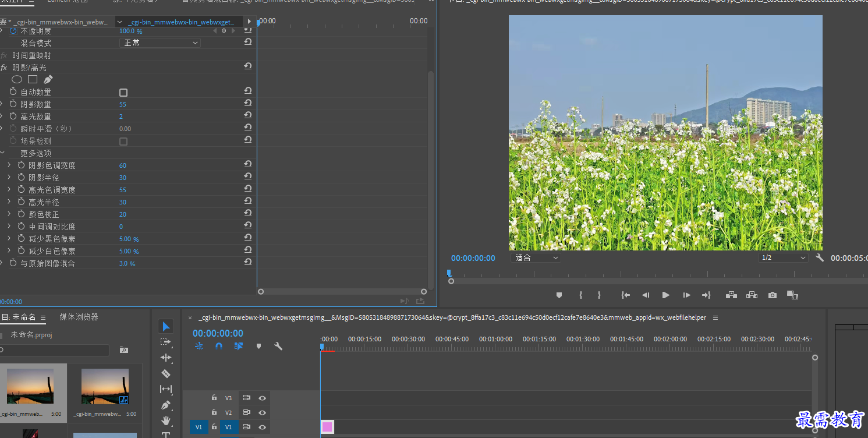This screenshot has width=868, height=438.
Task: Add marker in Program Monitor
Action: [559, 295]
